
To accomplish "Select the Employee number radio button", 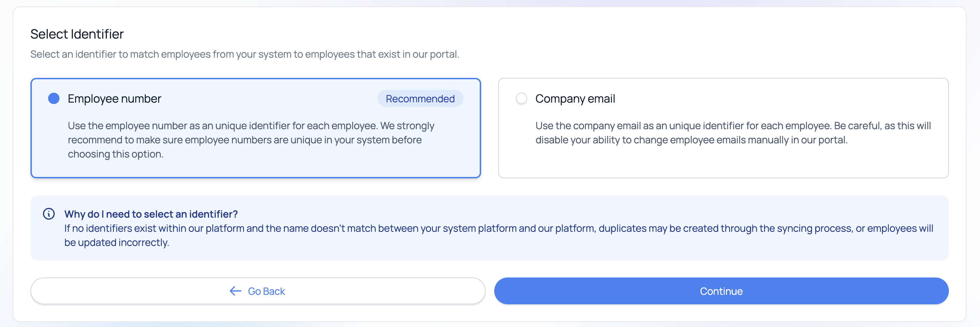I will point(54,99).
